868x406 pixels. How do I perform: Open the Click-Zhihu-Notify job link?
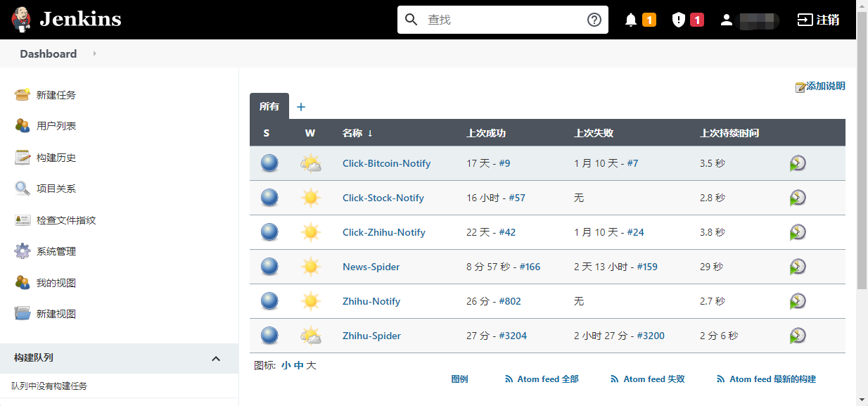point(383,232)
